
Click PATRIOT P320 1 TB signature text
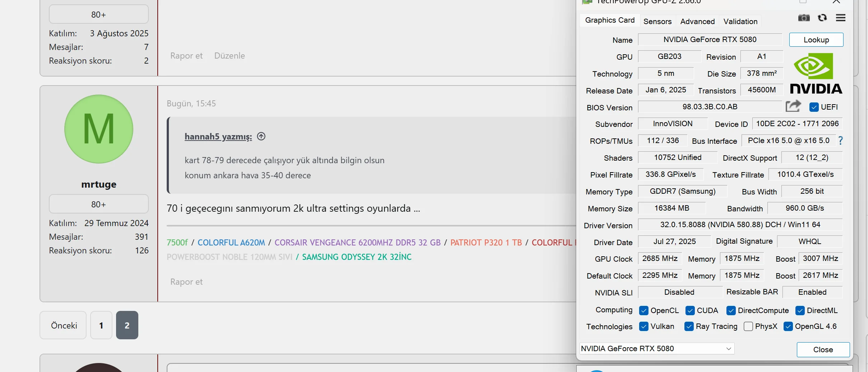pyautogui.click(x=486, y=243)
